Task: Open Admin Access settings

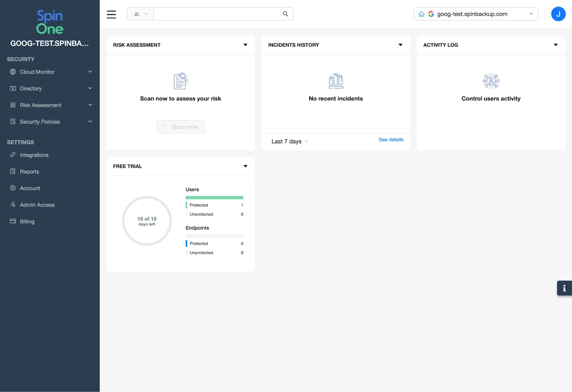Action: pos(13,204)
